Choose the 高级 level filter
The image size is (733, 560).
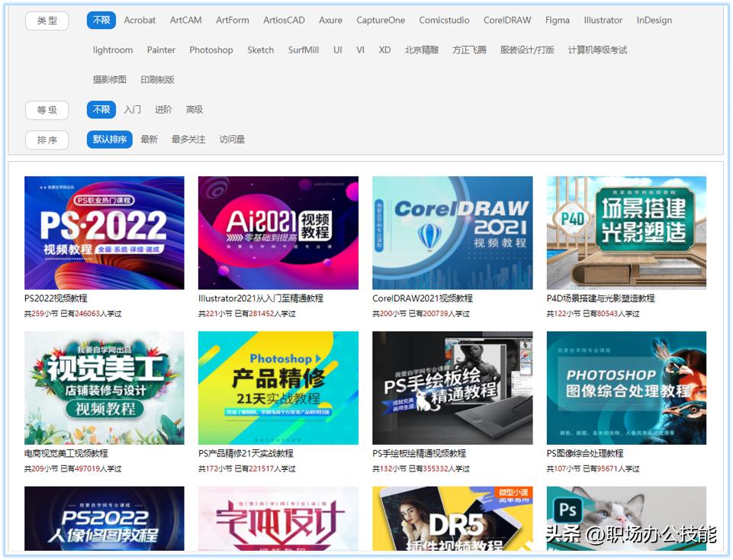[x=195, y=110]
